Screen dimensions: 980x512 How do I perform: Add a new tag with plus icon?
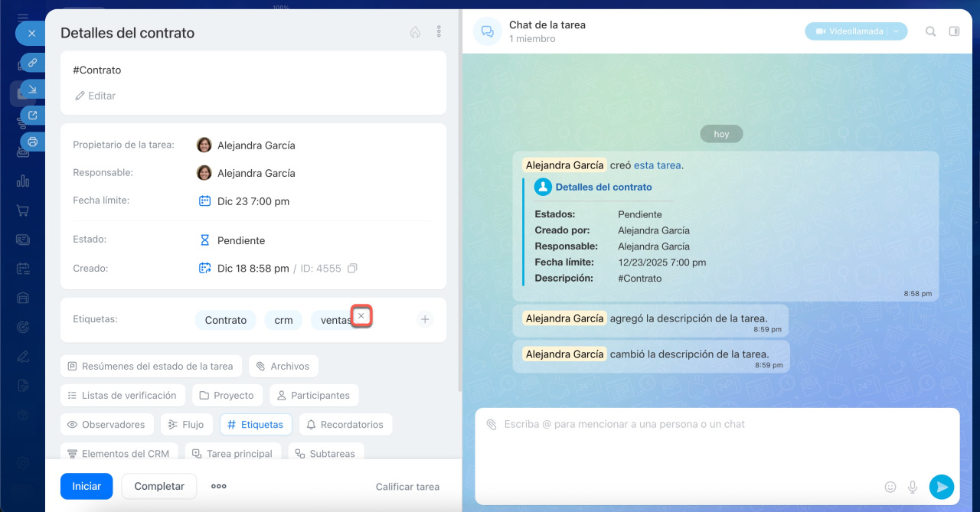425,320
